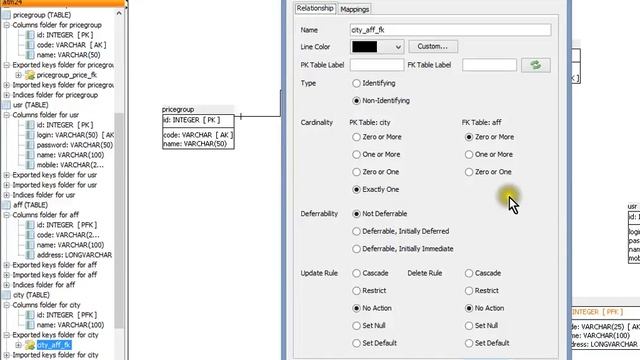Set Update Rule to Cascade
The height and width of the screenshot is (360, 640).
356,273
